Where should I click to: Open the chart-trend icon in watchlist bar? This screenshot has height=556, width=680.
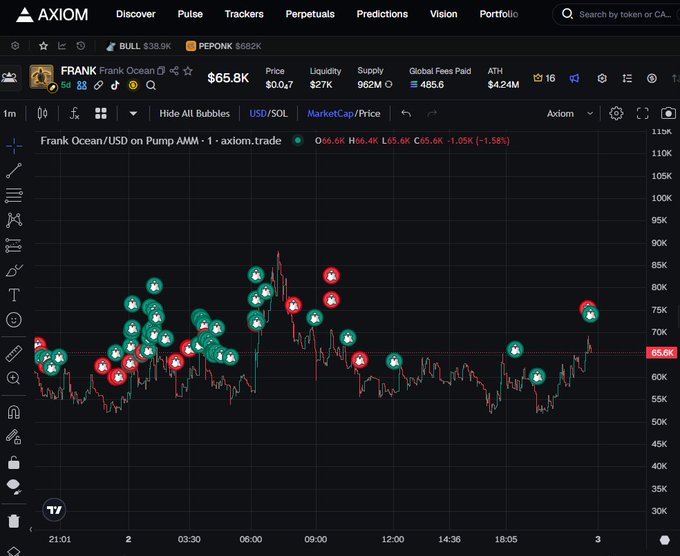point(62,46)
